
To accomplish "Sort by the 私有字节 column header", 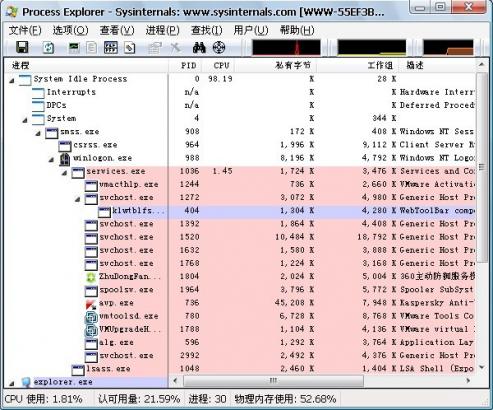I will click(x=276, y=65).
